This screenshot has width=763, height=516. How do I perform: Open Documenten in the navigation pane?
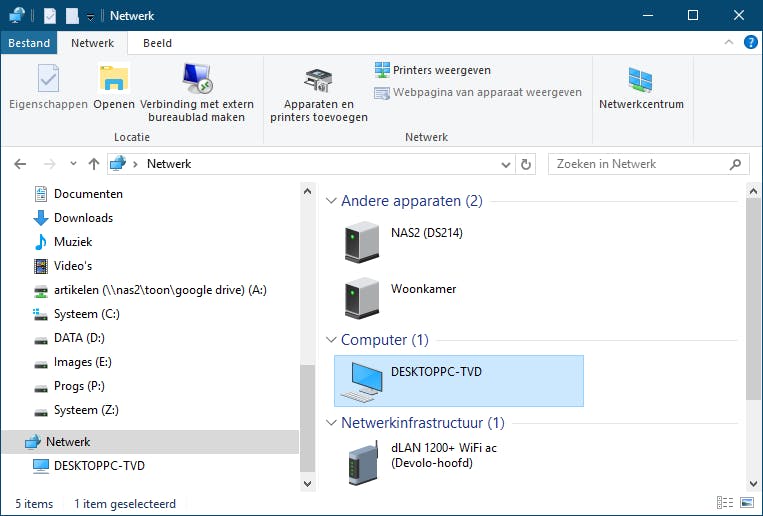[x=79, y=194]
